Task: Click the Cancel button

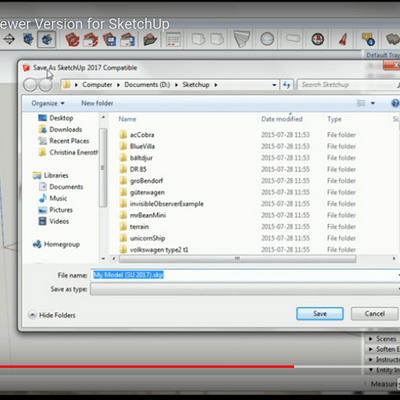Action: 375,314
